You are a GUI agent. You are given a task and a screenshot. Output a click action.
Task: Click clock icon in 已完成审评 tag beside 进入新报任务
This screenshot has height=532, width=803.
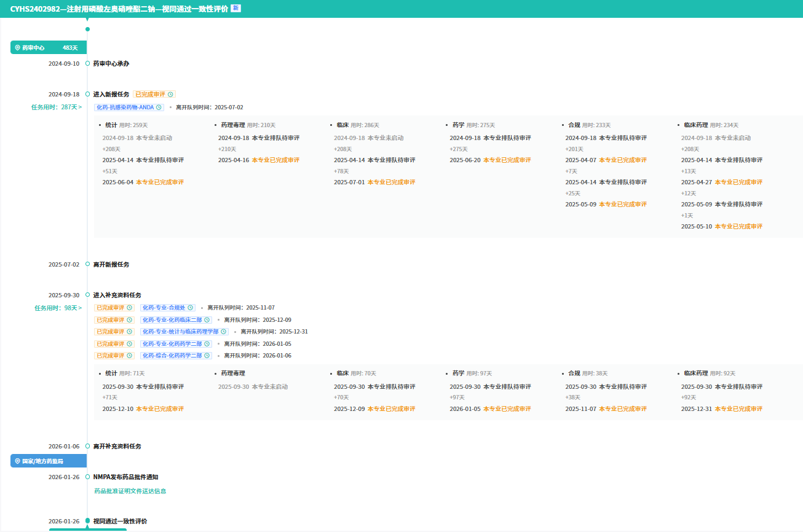coord(170,95)
